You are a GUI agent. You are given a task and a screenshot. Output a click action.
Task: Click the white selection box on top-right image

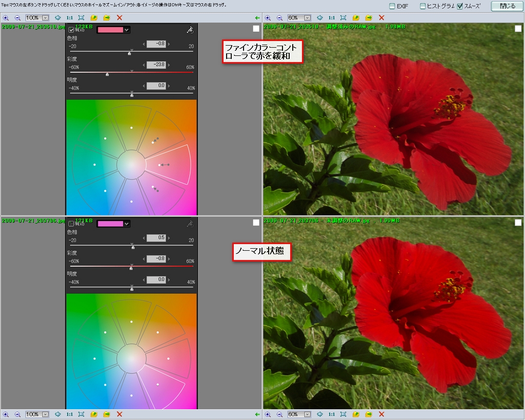[x=518, y=29]
